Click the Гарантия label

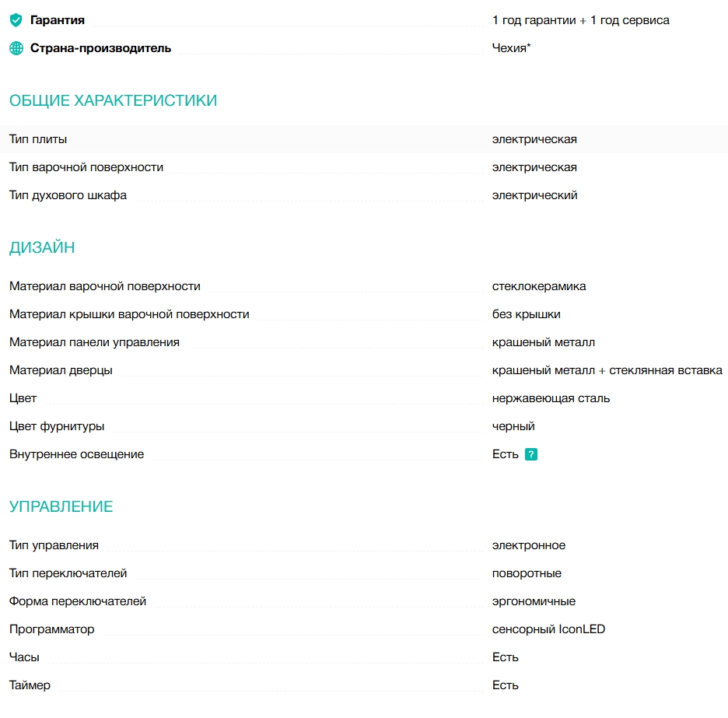tap(58, 20)
